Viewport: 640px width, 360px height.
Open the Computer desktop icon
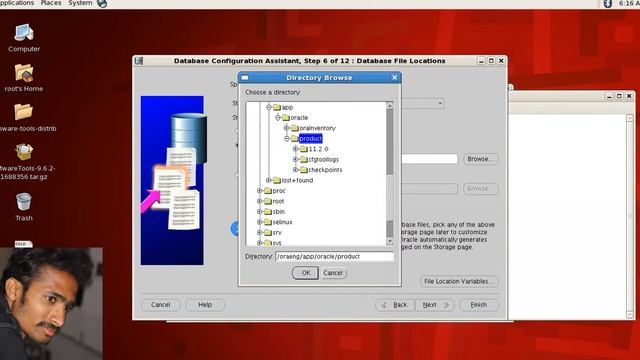tap(24, 33)
